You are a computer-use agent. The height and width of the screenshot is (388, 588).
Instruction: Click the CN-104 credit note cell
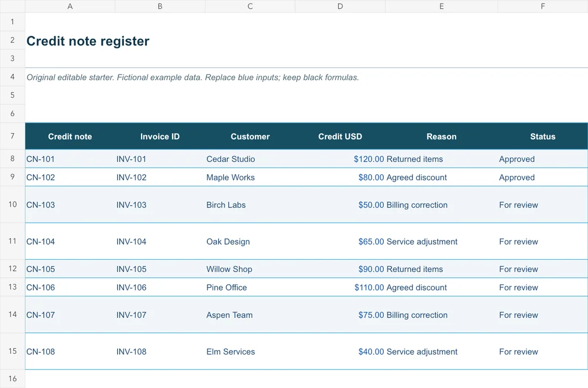[x=70, y=242]
